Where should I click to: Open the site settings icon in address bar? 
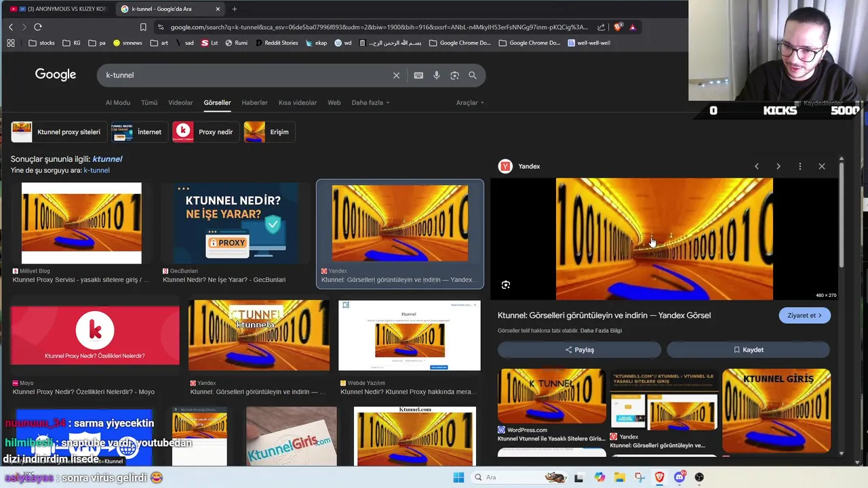pos(161,27)
